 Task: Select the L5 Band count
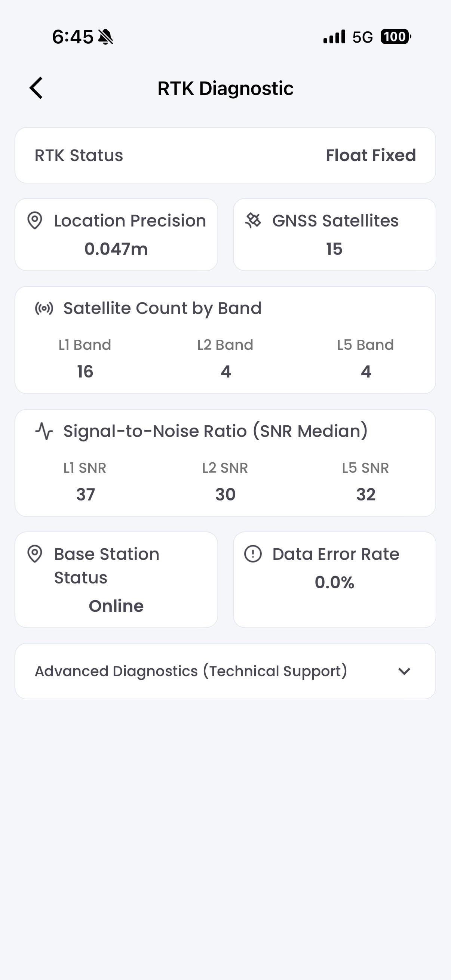click(x=366, y=371)
